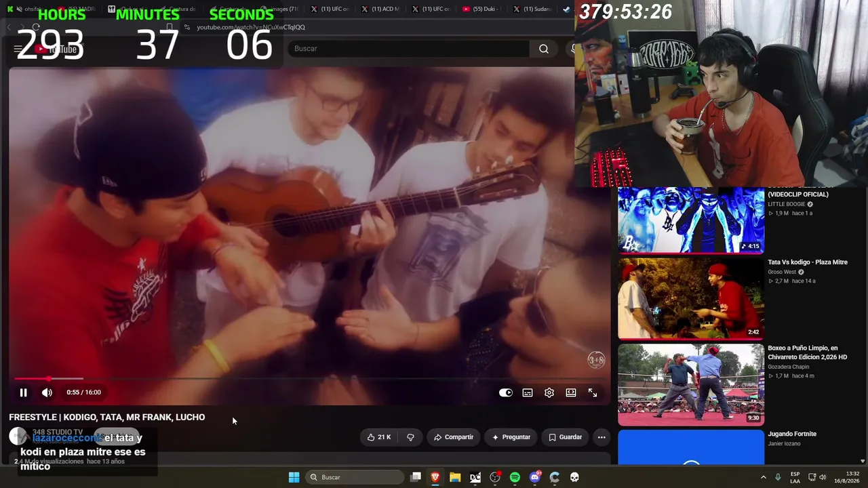Switch to the first UFC browser tab
Screen dimensions: 868x488
pyautogui.click(x=330, y=9)
